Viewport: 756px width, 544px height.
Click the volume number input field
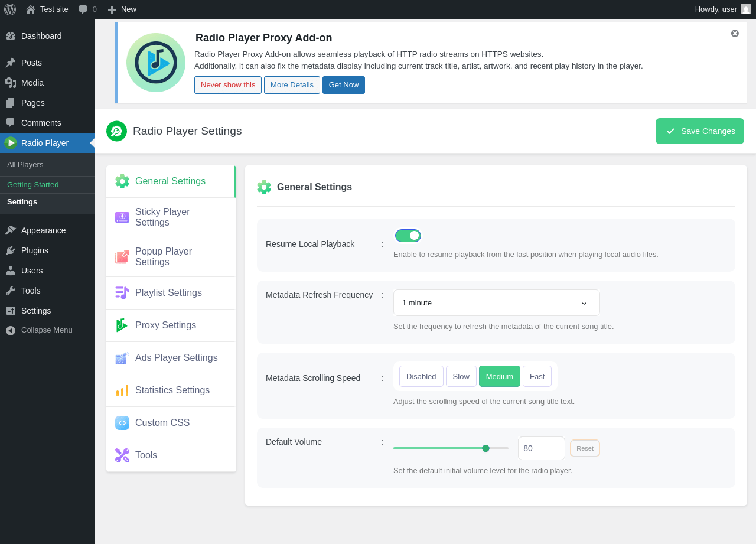[x=541, y=448]
